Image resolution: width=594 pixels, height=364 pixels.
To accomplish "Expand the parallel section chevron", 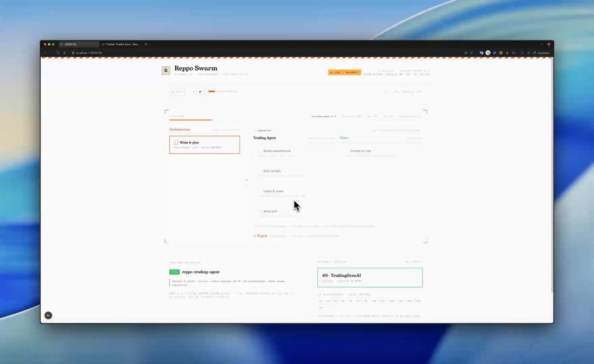I will pos(256,130).
